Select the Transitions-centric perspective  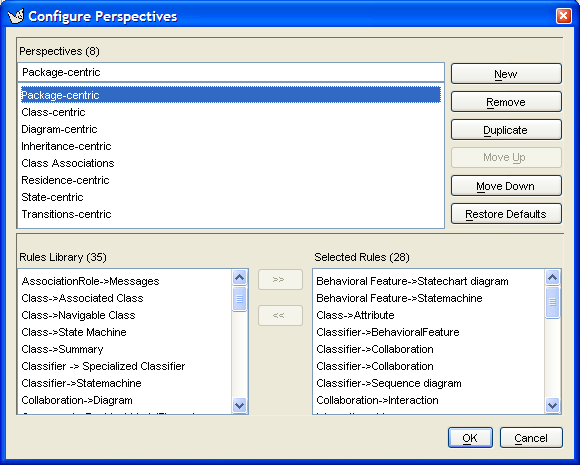pos(231,214)
